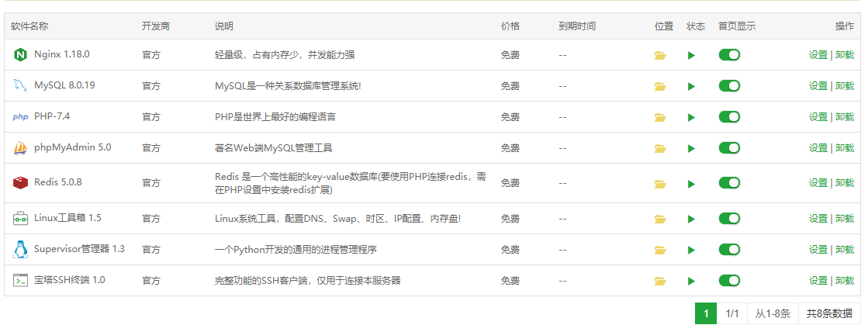
Task: Click the 到期时间 column header
Action: (x=577, y=26)
